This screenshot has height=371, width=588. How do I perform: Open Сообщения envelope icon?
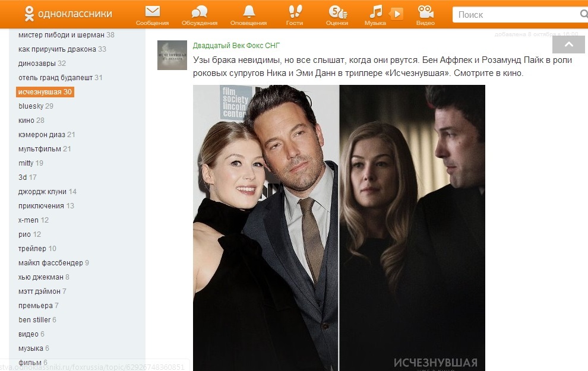tap(152, 12)
